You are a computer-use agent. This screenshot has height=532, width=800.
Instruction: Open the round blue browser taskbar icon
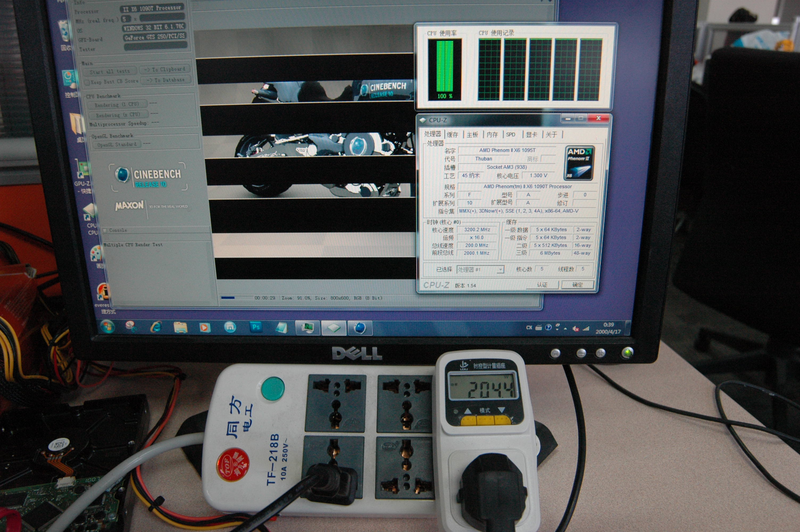click(x=230, y=327)
